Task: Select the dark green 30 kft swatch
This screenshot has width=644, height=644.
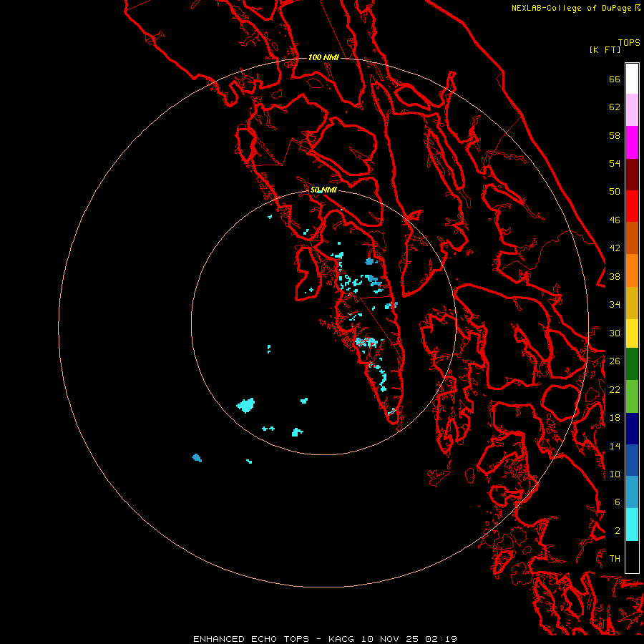Action: coord(632,364)
